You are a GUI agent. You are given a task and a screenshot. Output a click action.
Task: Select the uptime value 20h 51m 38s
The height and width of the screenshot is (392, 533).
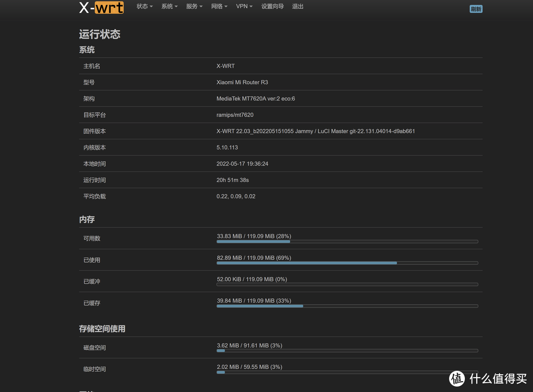tap(232, 180)
